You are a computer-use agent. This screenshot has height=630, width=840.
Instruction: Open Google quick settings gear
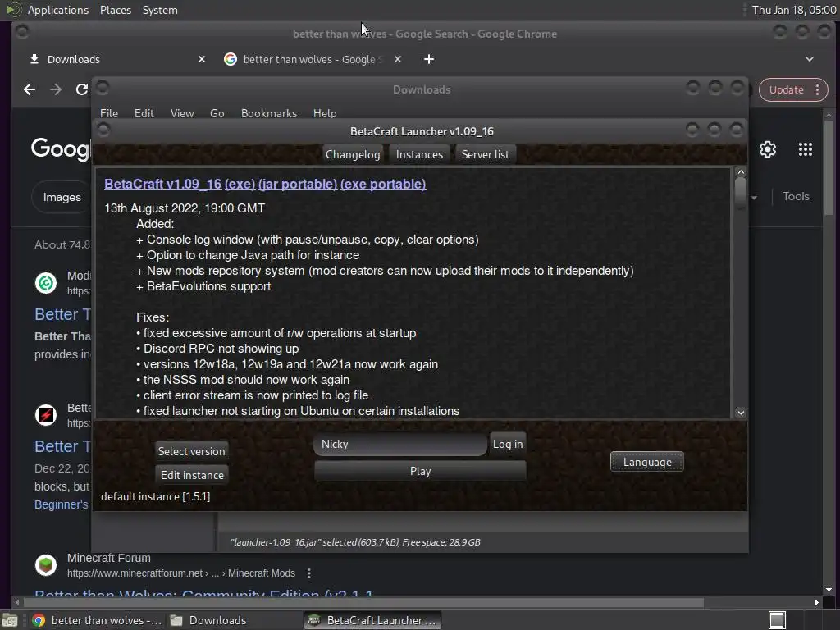coord(768,149)
